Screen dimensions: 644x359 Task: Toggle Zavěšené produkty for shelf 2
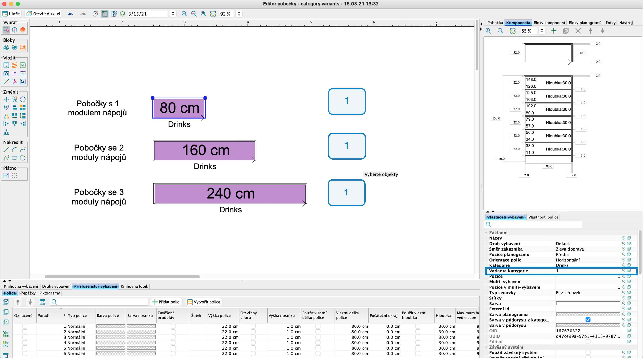(173, 332)
